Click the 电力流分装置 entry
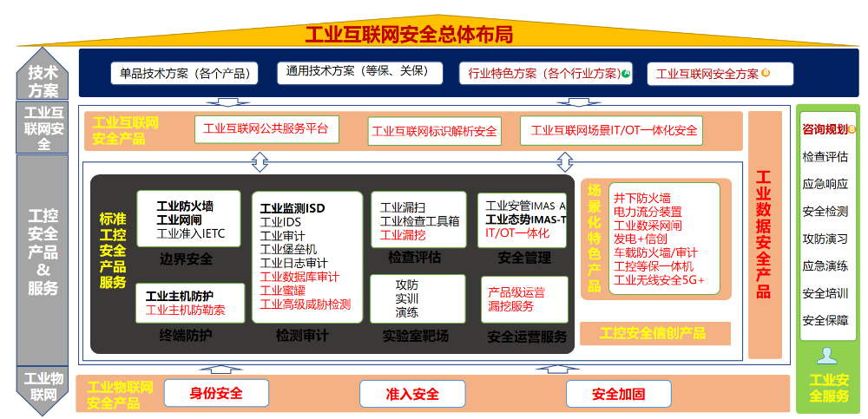The image size is (868, 419). (648, 212)
